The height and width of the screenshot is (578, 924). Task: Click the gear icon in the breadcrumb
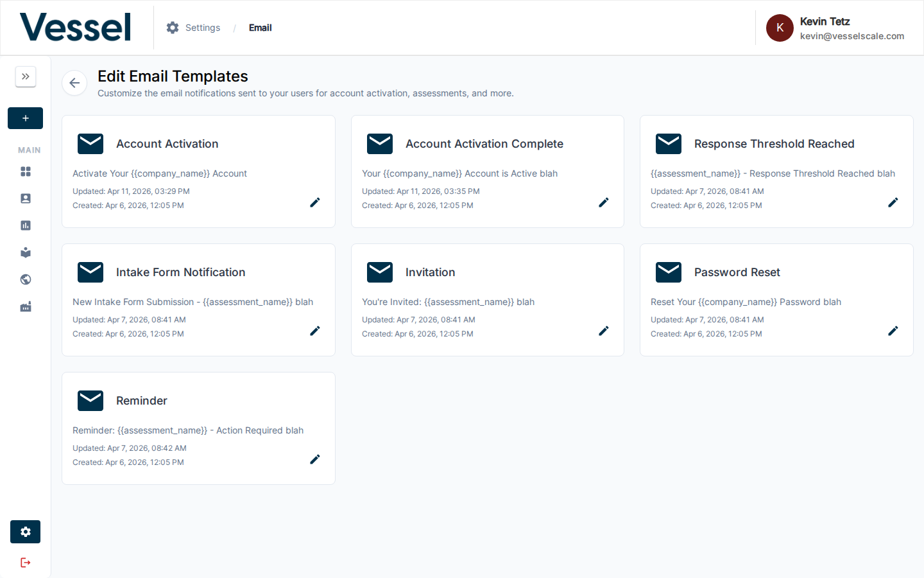(173, 28)
